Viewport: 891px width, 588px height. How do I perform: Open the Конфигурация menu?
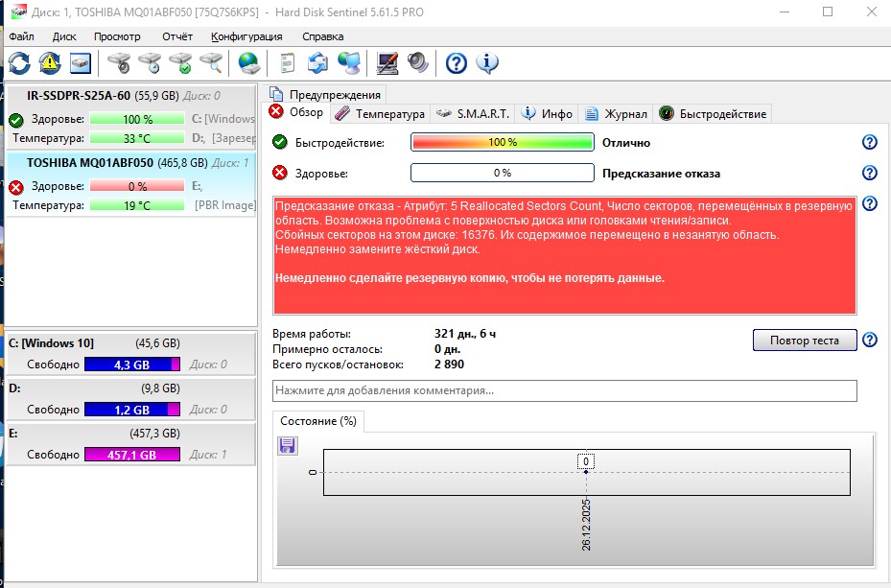coord(246,36)
